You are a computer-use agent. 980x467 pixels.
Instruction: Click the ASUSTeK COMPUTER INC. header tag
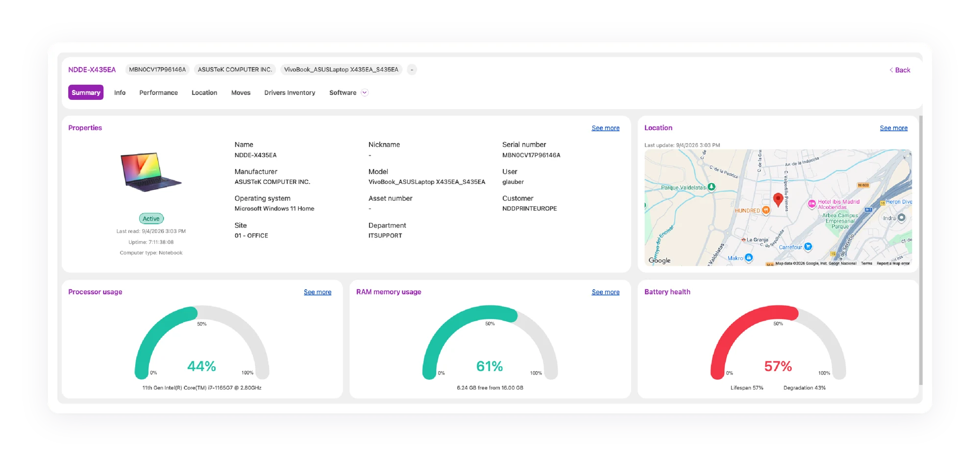(x=235, y=70)
